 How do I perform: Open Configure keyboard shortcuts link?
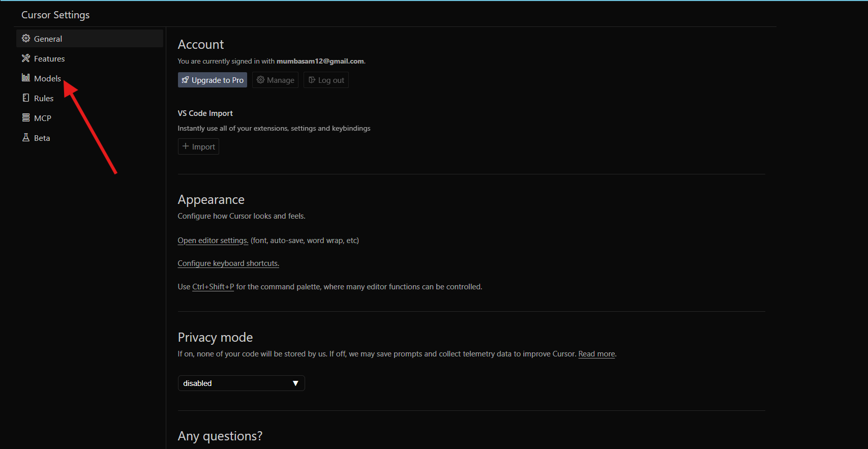[x=228, y=263]
